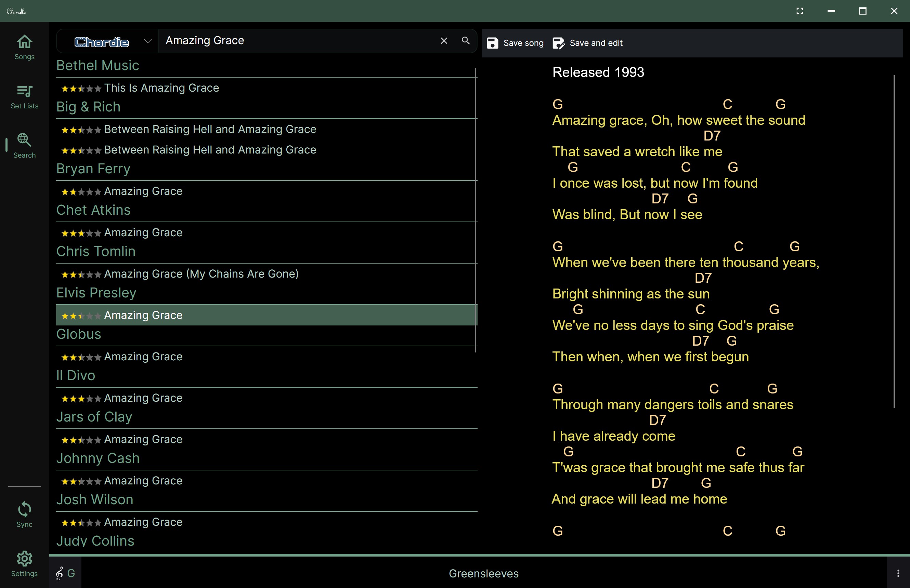This screenshot has height=588, width=910.
Task: Open the three-dot menu in bottom bar
Action: pyautogui.click(x=898, y=573)
